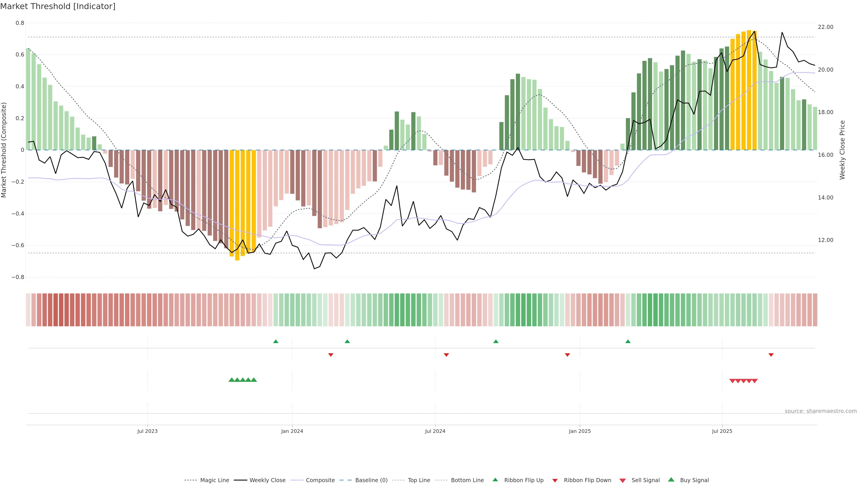Screen dimensions: 868x488
Task: Click the first green ribbon flip up marker
Action: tap(276, 342)
